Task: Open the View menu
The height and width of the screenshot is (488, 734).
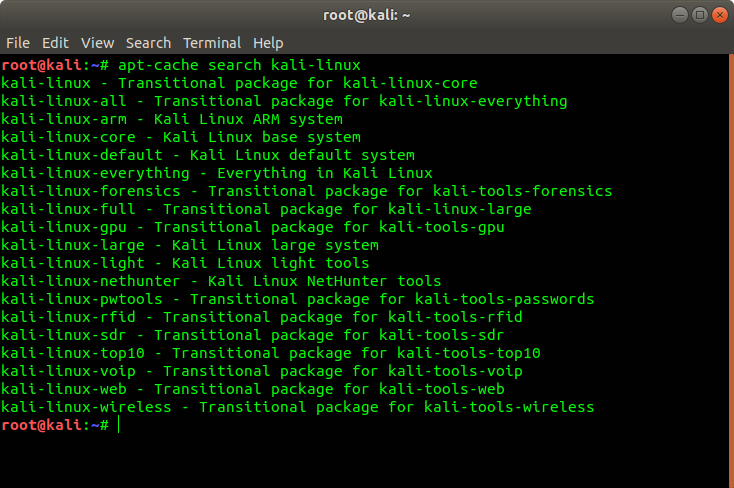Action: click(97, 43)
